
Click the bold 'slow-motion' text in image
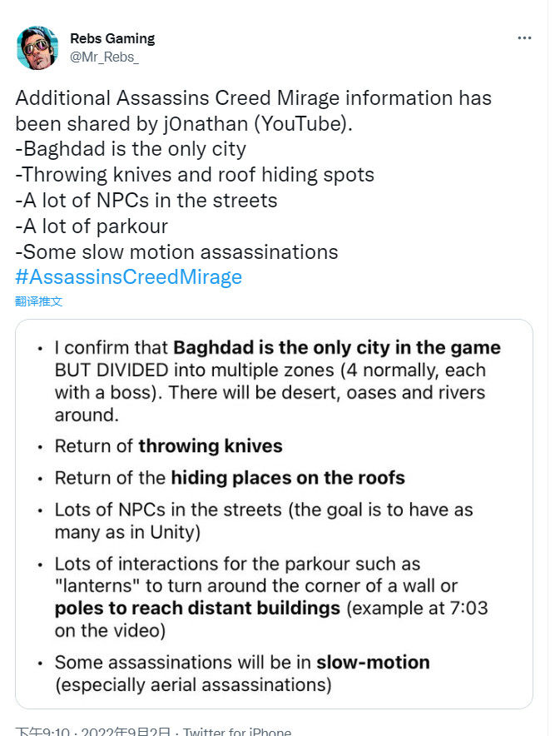pos(373,662)
